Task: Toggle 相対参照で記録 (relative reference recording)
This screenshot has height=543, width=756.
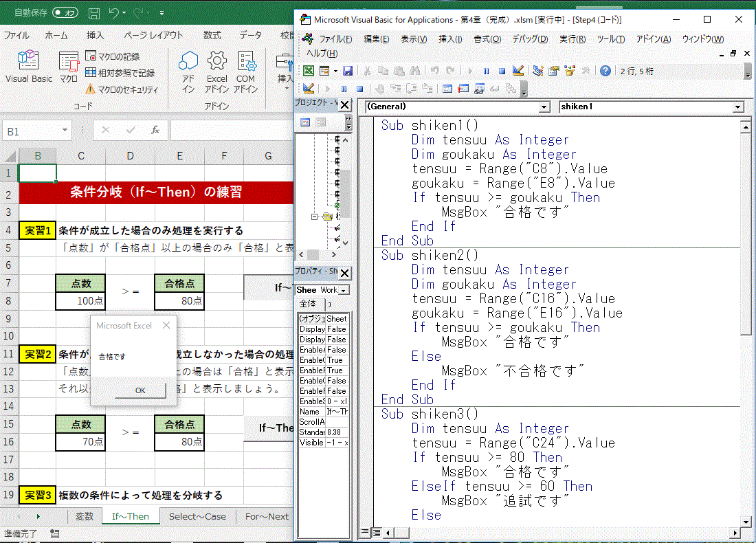Action: (x=120, y=73)
